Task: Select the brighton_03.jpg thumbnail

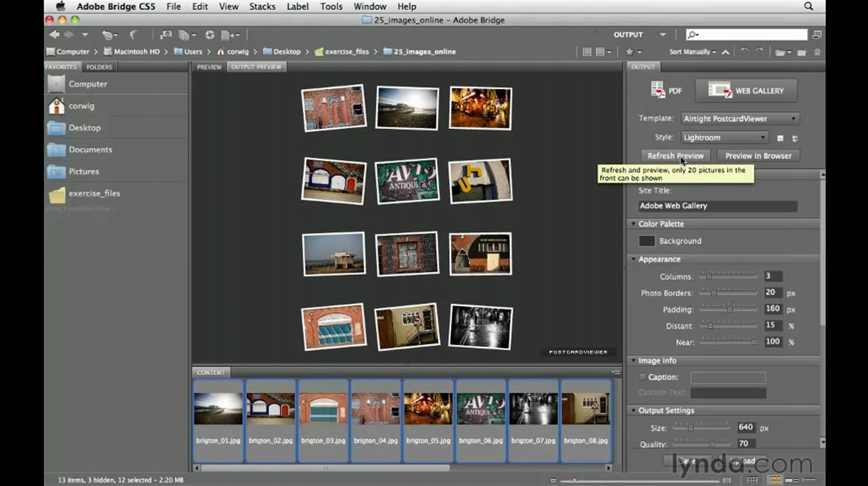Action: (323, 407)
